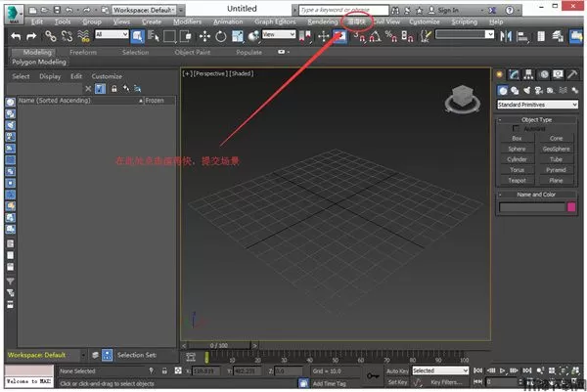Open the Standard Primitives dropdown
The height and width of the screenshot is (392, 587).
[536, 105]
